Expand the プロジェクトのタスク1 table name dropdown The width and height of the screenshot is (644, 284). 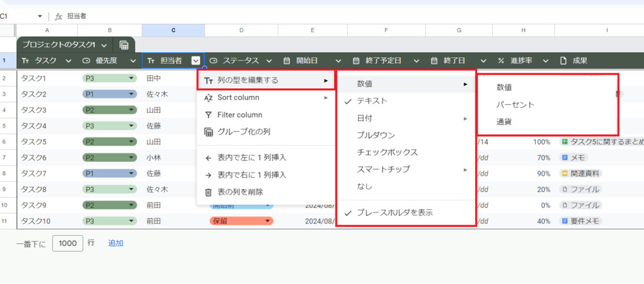point(103,45)
